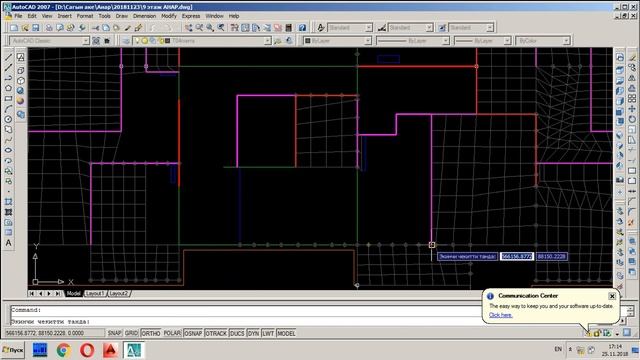Image resolution: width=640 pixels, height=360 pixels.
Task: Click the Cut scissors icon
Action: pyautogui.click(x=95, y=28)
